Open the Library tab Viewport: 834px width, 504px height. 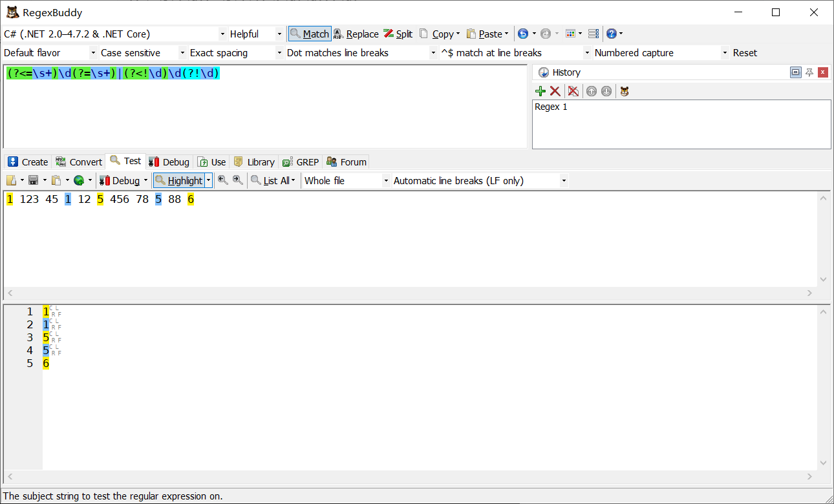[254, 162]
